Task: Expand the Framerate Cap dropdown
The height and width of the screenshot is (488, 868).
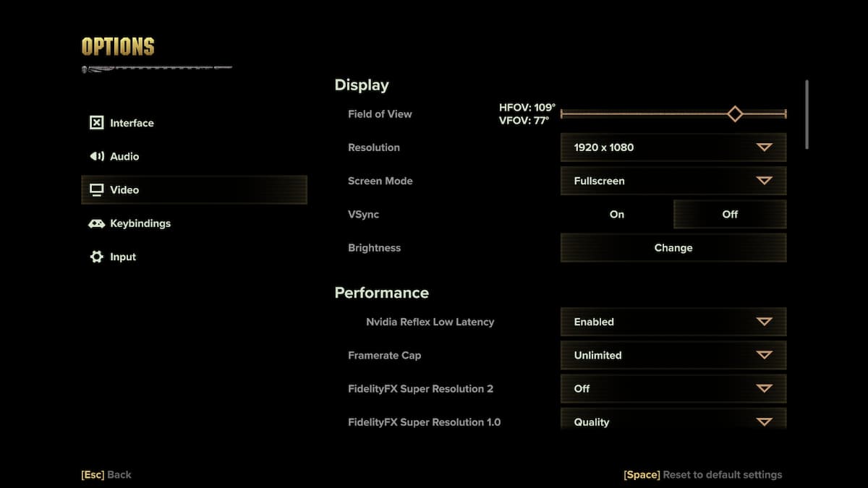Action: click(673, 355)
